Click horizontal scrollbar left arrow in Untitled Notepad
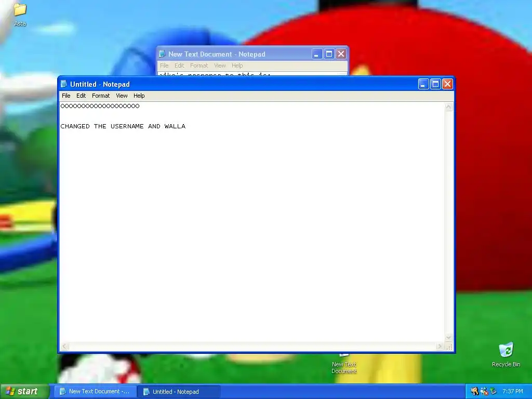Image resolution: width=532 pixels, height=399 pixels. 65,347
